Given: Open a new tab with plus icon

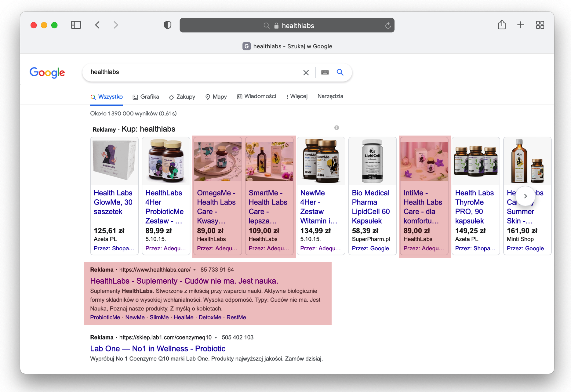Looking at the screenshot, I should [x=521, y=25].
